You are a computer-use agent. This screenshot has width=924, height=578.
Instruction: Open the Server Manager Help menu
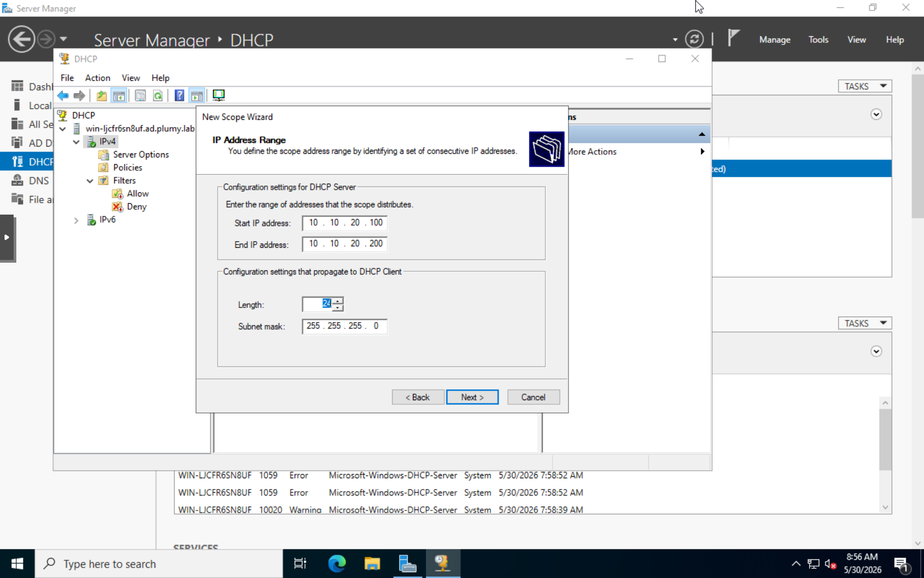tap(895, 40)
